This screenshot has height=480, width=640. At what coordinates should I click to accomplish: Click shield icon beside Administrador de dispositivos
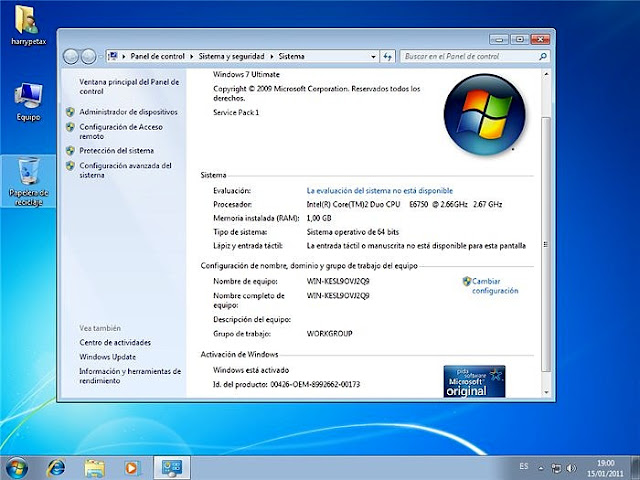pyautogui.click(x=70, y=112)
